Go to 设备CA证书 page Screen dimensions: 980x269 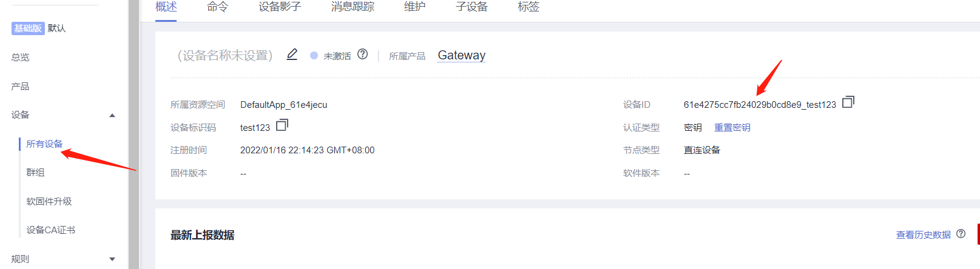pyautogui.click(x=51, y=230)
